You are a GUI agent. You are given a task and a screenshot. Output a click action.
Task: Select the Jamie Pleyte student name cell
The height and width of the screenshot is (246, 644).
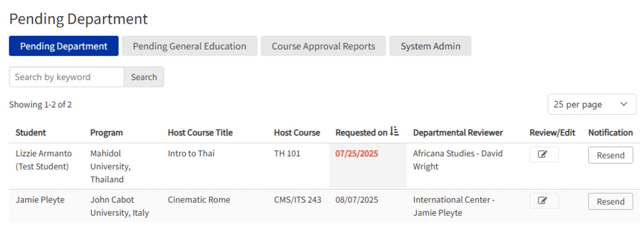point(40,200)
